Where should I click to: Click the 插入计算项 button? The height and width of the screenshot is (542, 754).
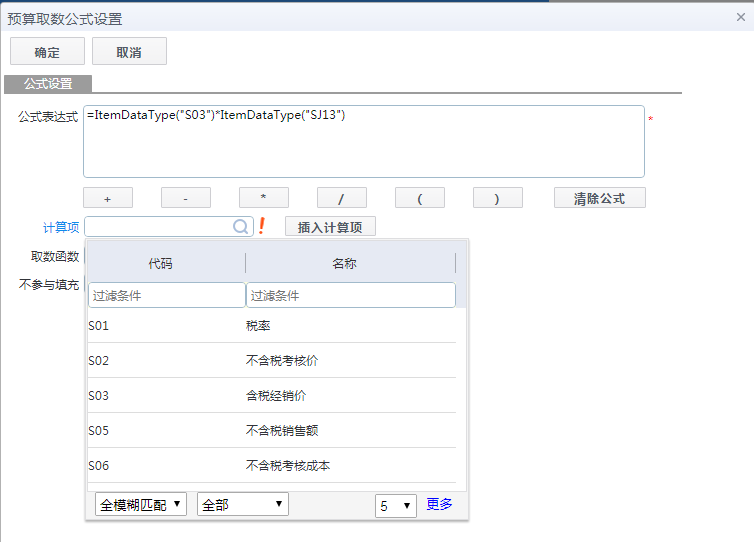pyautogui.click(x=330, y=227)
